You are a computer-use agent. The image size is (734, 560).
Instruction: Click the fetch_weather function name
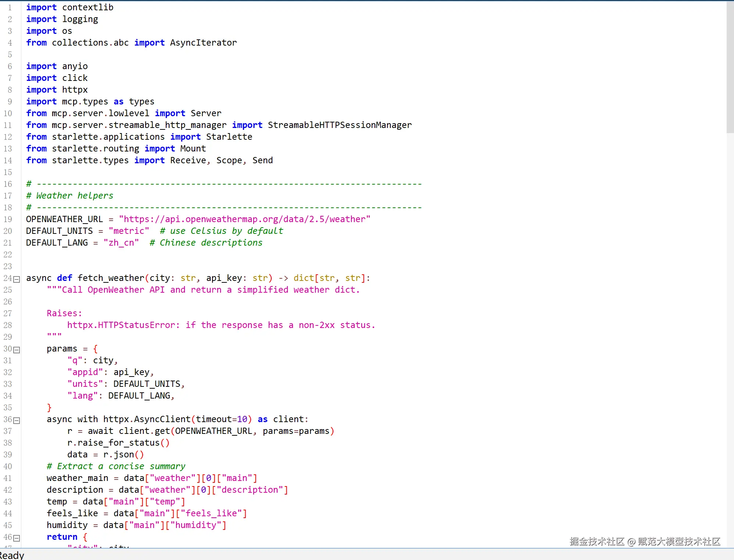pos(111,278)
